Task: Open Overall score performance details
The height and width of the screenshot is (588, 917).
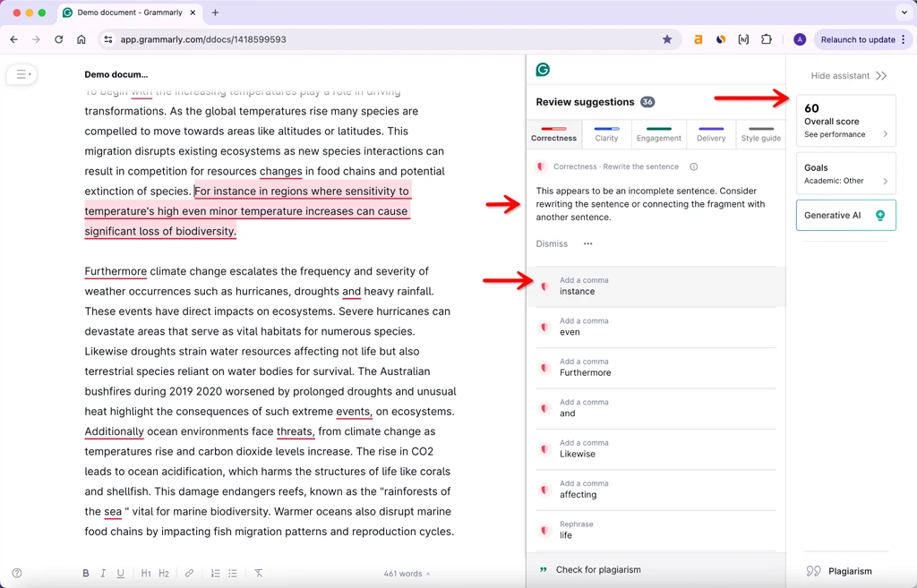Action: point(845,121)
